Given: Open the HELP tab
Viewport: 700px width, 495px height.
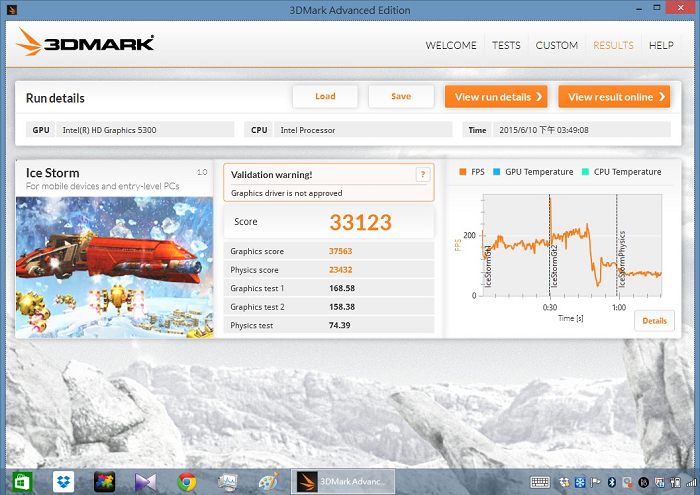Looking at the screenshot, I should 661,46.
